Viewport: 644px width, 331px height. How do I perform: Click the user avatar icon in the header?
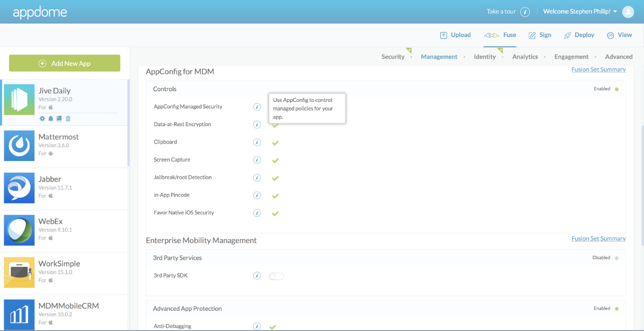click(x=628, y=11)
